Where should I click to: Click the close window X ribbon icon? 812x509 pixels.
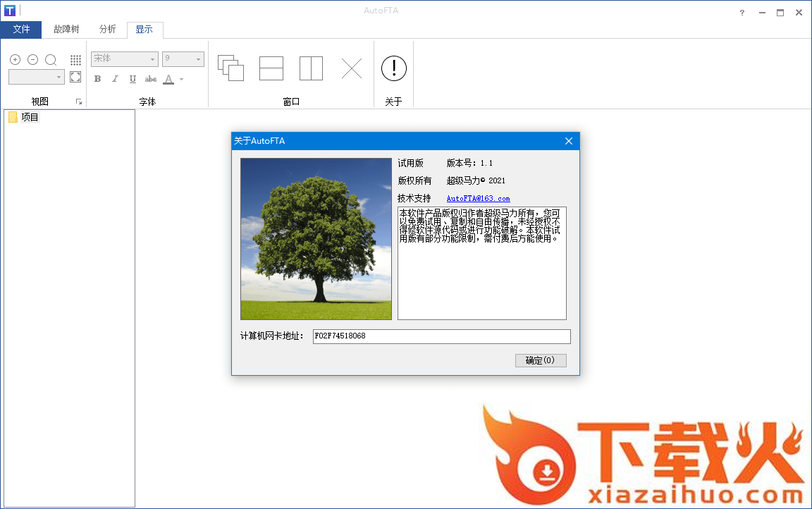[x=352, y=68]
